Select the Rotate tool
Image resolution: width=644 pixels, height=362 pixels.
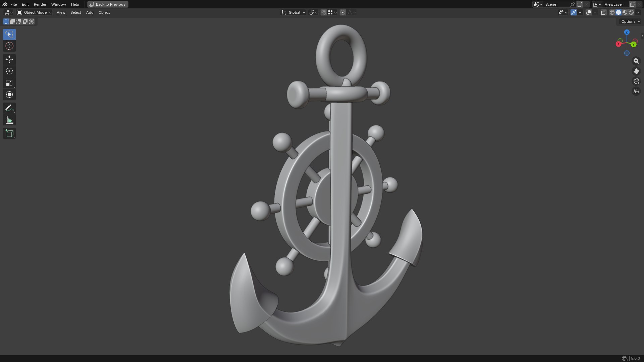click(x=9, y=71)
